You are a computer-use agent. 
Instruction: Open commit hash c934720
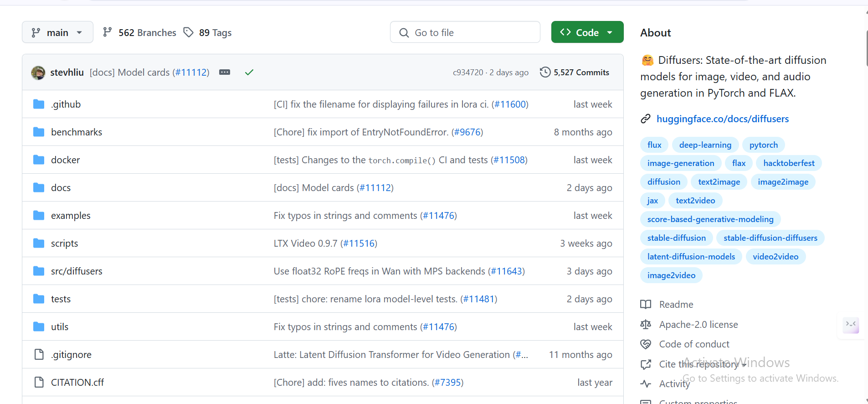pos(468,73)
